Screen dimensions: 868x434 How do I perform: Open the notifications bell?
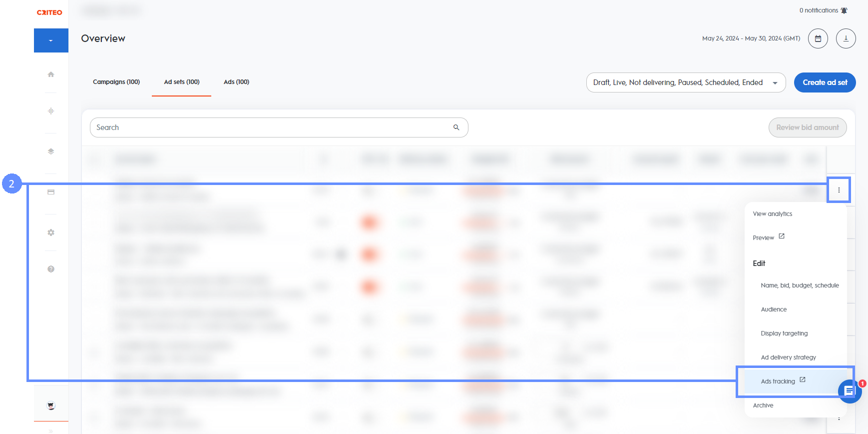(x=844, y=10)
